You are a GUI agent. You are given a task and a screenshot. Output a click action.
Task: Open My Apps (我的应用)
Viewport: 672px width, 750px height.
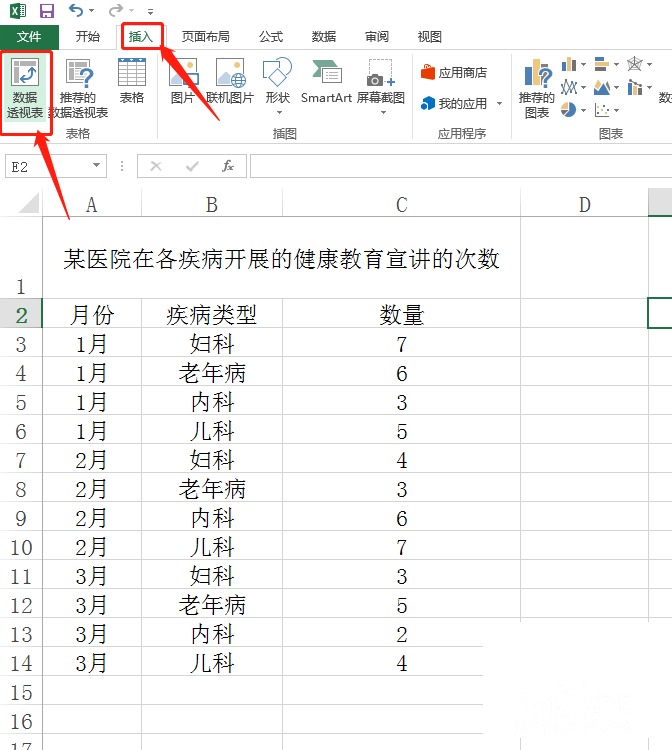tap(454, 103)
